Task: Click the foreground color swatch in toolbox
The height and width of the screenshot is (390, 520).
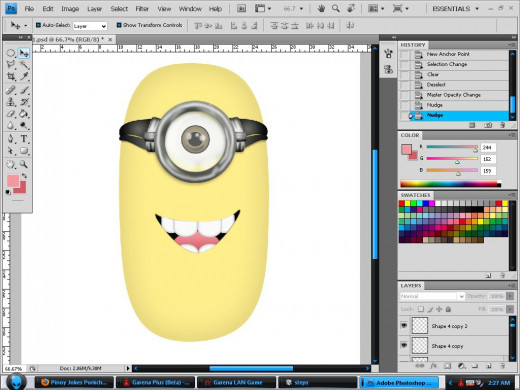Action: pos(13,181)
